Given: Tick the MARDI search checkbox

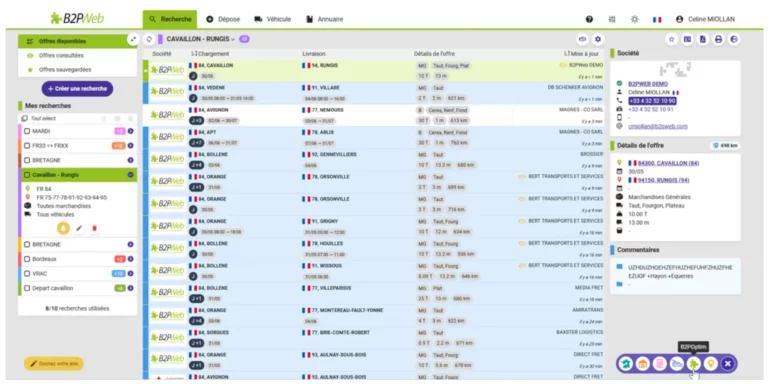Looking at the screenshot, I should 27,131.
